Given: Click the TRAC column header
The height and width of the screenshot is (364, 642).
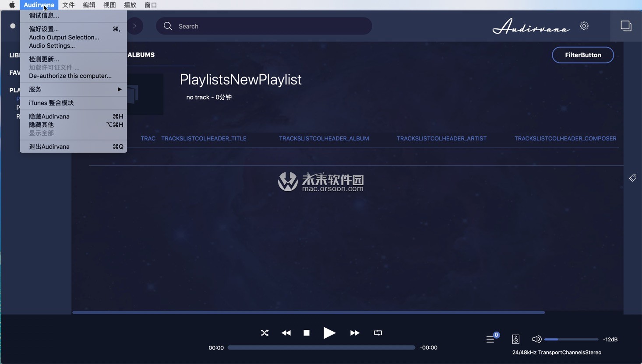Looking at the screenshot, I should [x=148, y=138].
